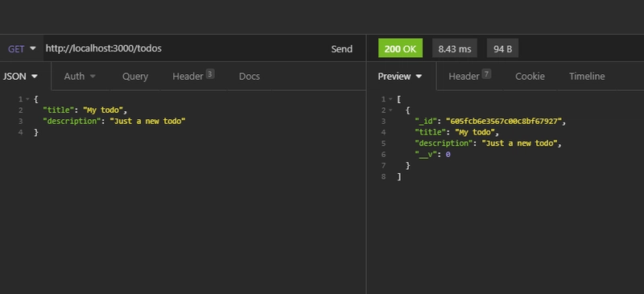Open the Preview mode dropdown
The width and height of the screenshot is (644, 294).
400,77
